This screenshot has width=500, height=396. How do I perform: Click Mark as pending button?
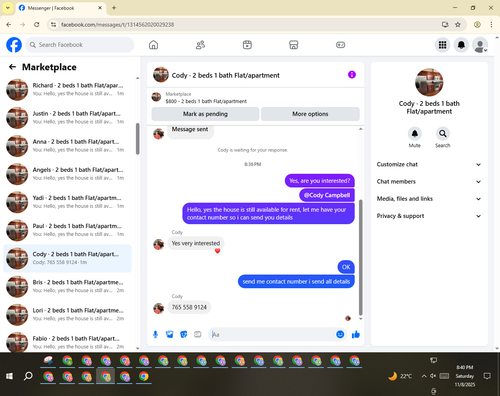tap(205, 114)
